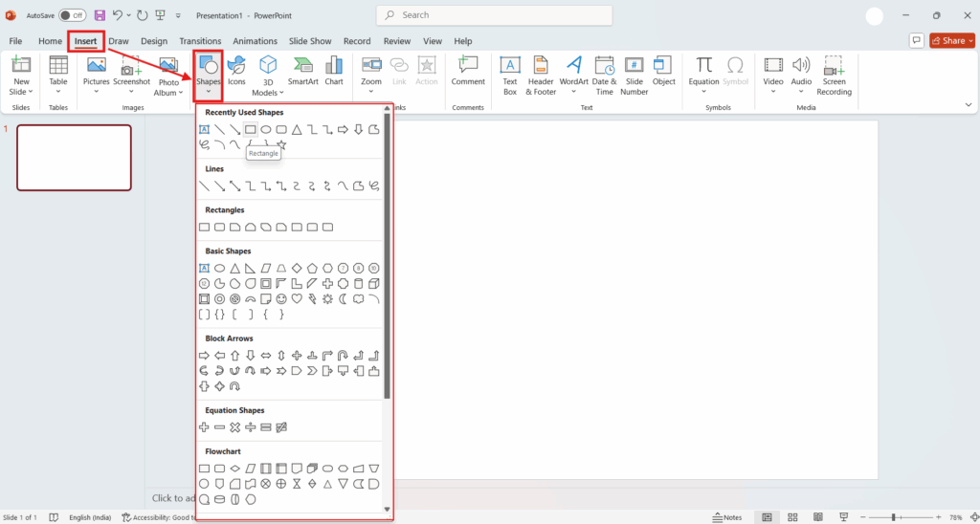Screen dimensions: 980x524
Task: Insert Header & Footer
Action: tap(541, 75)
